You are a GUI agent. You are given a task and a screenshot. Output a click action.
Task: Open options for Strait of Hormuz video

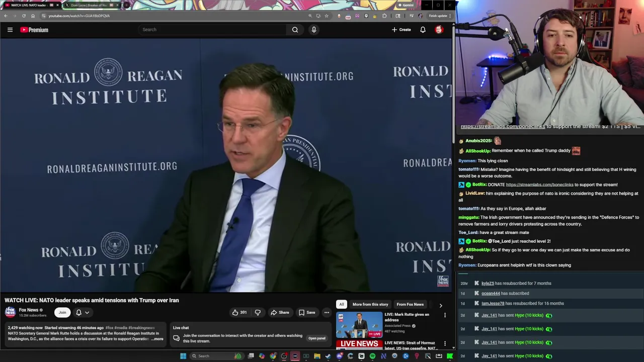tap(445, 343)
